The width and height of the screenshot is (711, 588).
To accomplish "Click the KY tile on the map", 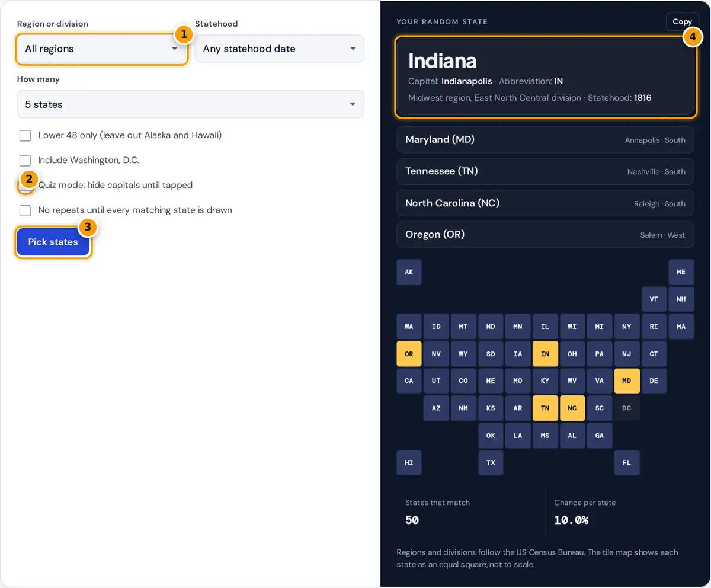I will 545,381.
